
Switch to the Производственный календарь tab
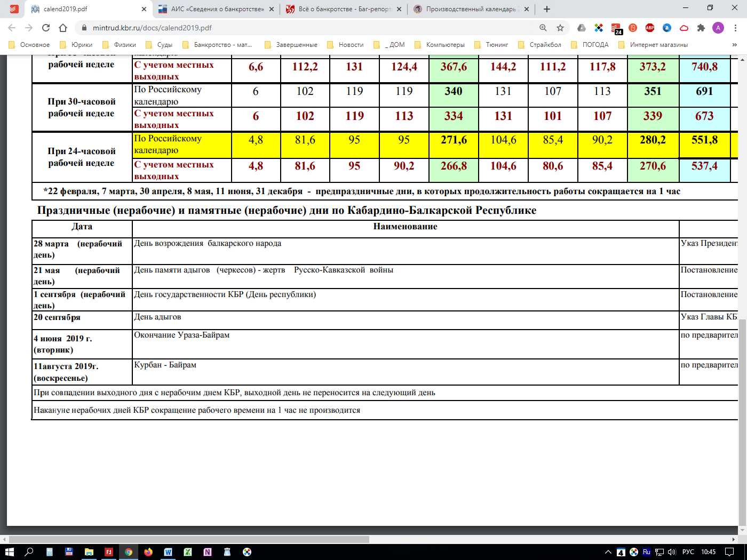[470, 9]
